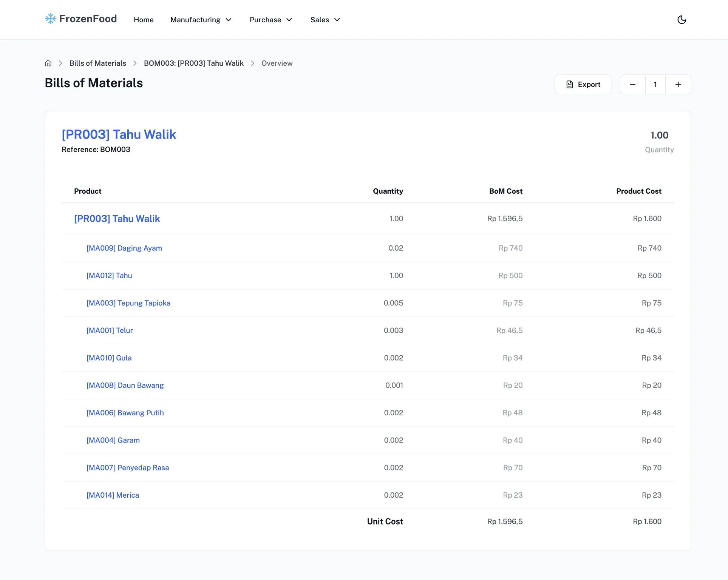Open the [MA012] Tahu material

(x=109, y=276)
